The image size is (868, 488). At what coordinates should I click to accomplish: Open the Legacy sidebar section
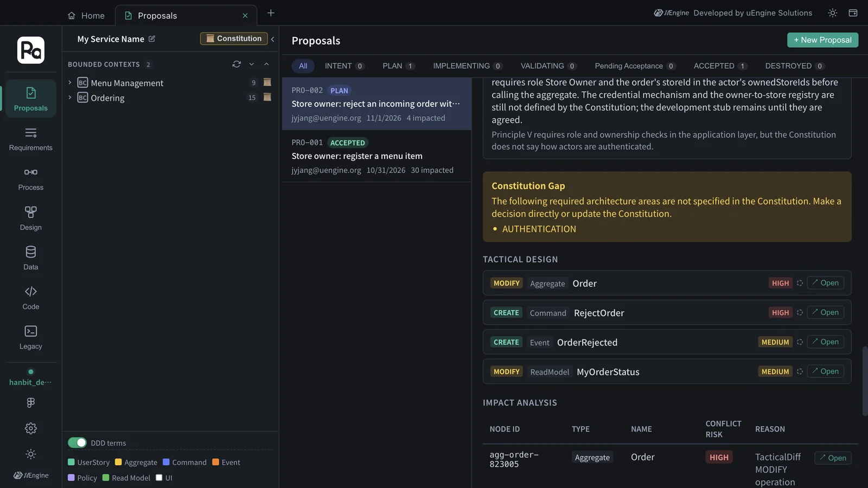(31, 337)
